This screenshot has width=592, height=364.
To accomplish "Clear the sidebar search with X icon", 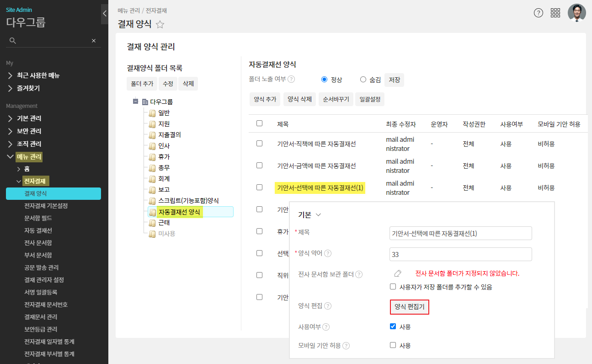I will pos(94,41).
